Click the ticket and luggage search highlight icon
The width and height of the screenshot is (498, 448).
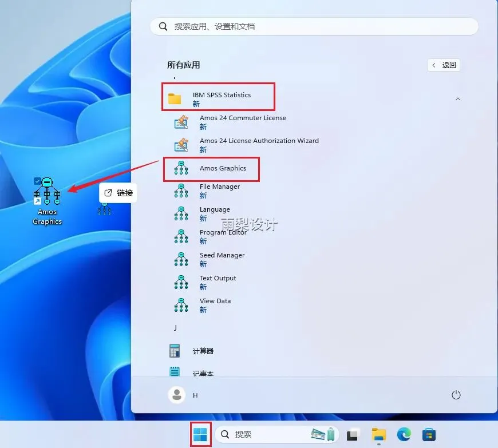pyautogui.click(x=323, y=434)
